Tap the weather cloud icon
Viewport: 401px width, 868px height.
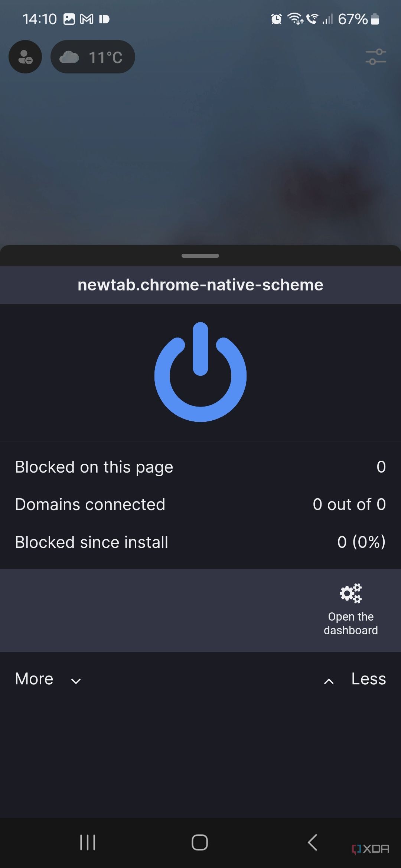pyautogui.click(x=70, y=56)
